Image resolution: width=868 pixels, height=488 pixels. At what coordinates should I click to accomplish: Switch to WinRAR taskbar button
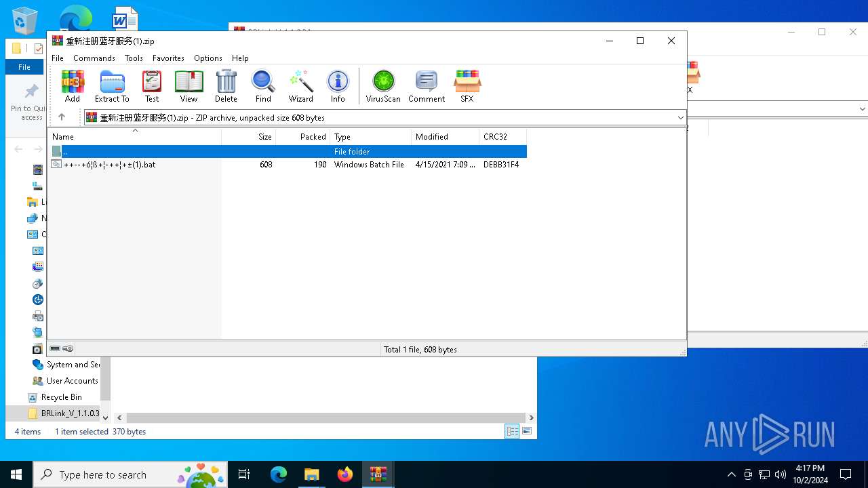pos(378,474)
